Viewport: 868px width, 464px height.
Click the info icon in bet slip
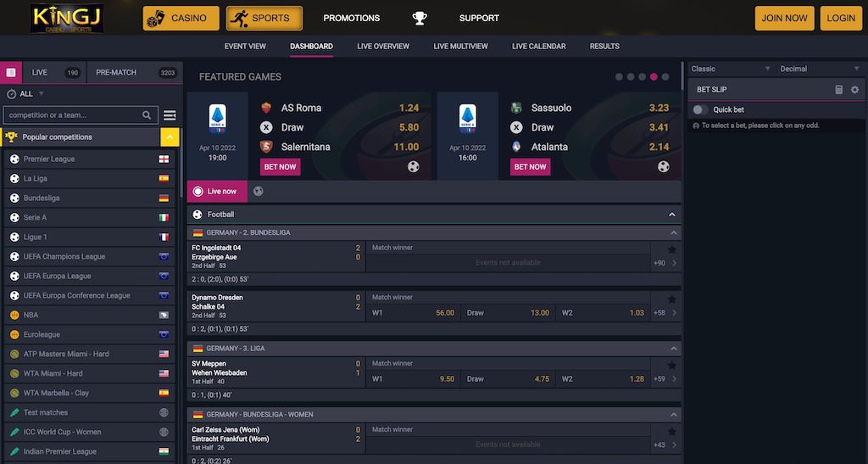click(x=696, y=126)
